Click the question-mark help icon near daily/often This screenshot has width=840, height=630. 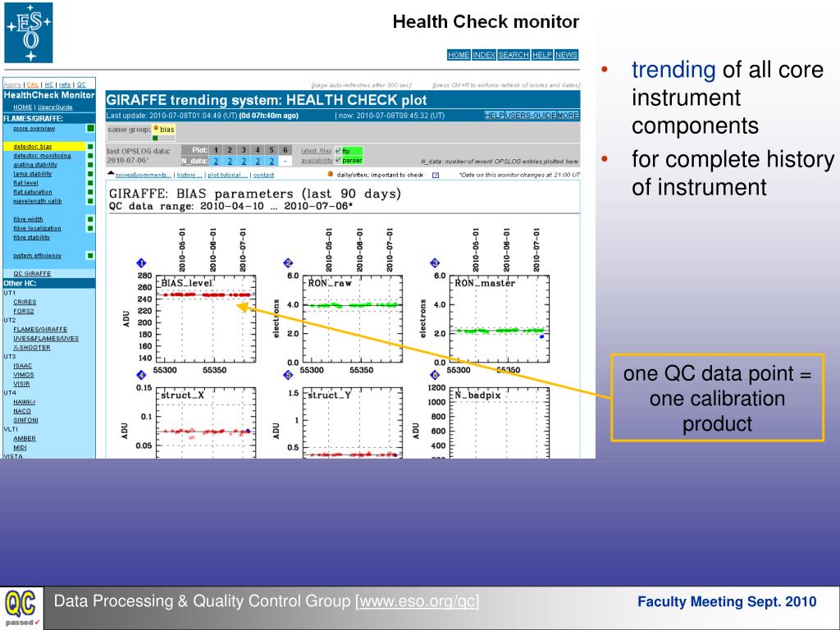pos(436,176)
